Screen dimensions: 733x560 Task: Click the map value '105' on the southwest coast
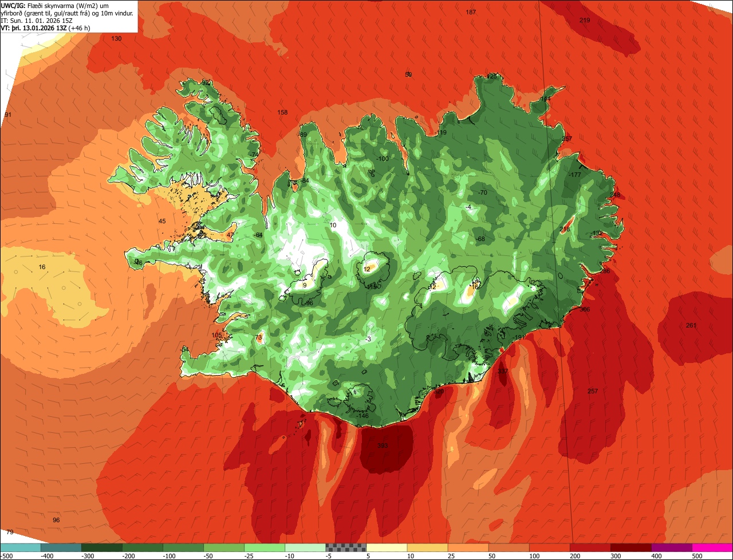click(x=216, y=336)
